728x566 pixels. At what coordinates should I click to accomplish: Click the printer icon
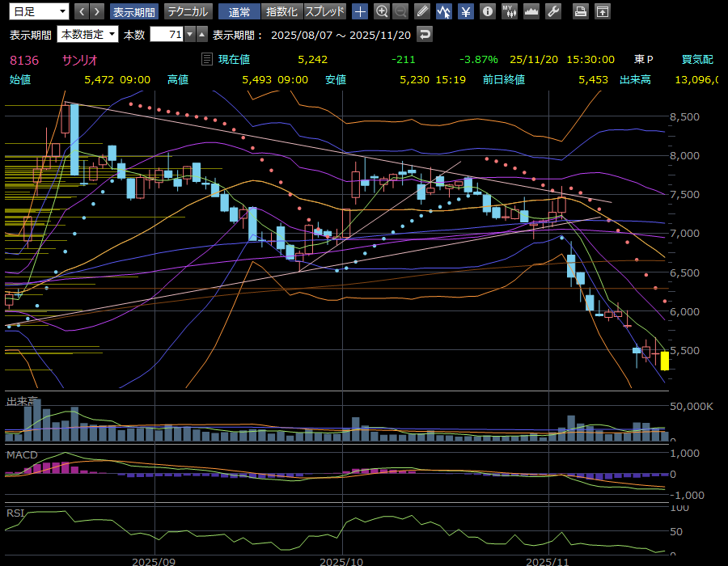tap(580, 11)
